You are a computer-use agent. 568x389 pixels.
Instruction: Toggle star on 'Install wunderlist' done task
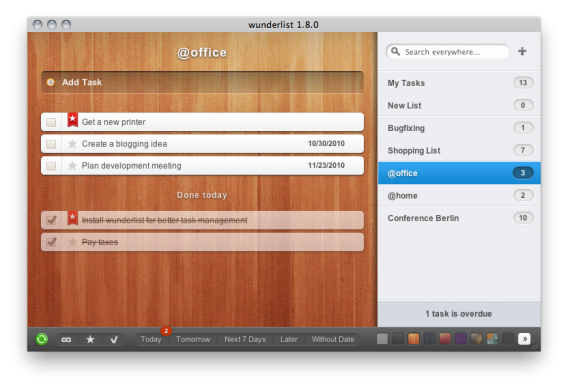[x=72, y=218]
